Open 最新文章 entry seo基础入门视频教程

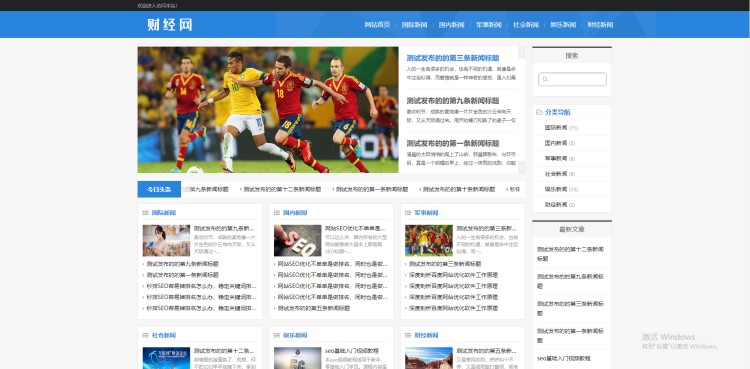[563, 358]
